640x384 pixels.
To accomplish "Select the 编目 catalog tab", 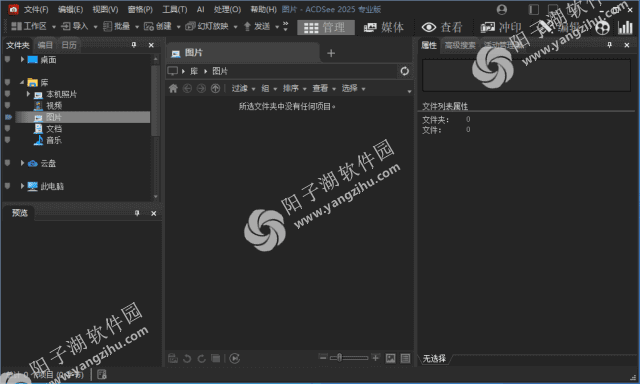I will point(45,45).
